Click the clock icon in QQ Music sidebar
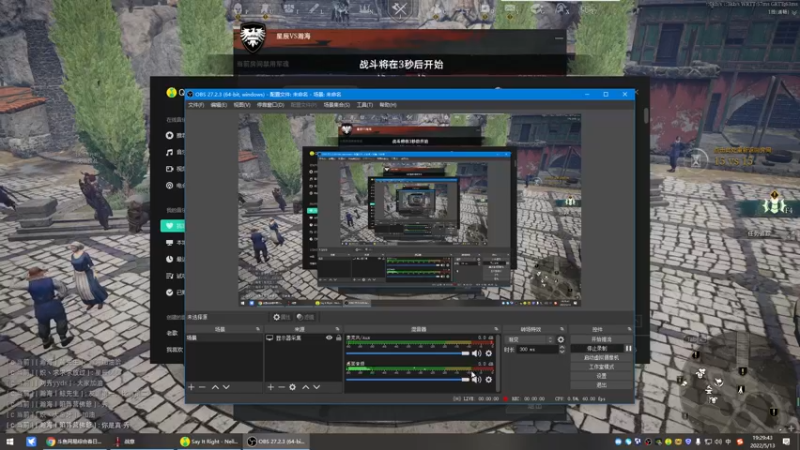The width and height of the screenshot is (800, 450). (x=169, y=259)
